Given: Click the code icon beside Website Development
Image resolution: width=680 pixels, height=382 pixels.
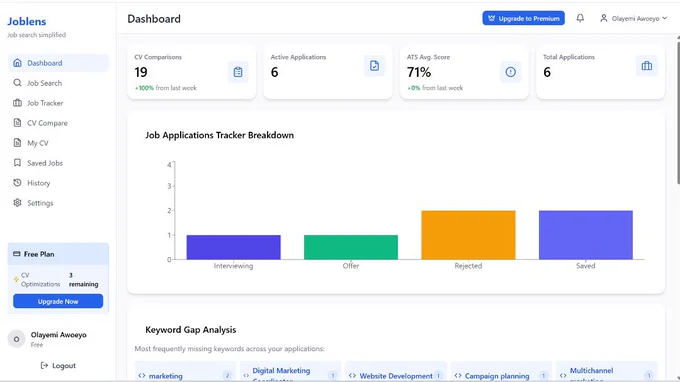Looking at the screenshot, I should click(x=352, y=376).
